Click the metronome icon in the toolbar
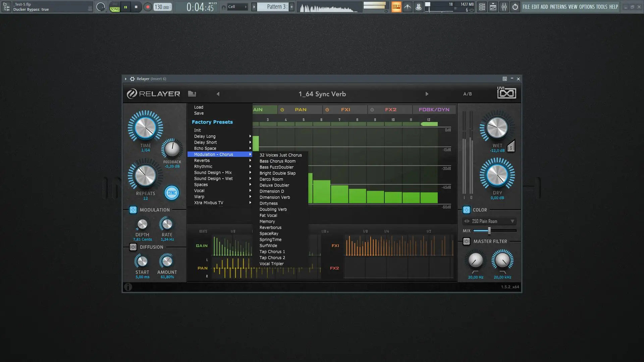 (x=408, y=7)
